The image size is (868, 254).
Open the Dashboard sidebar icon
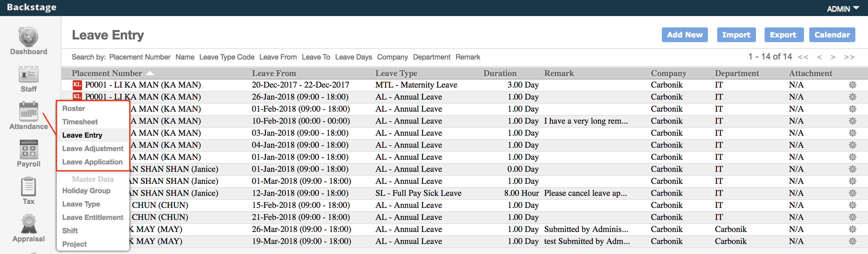coord(28,36)
